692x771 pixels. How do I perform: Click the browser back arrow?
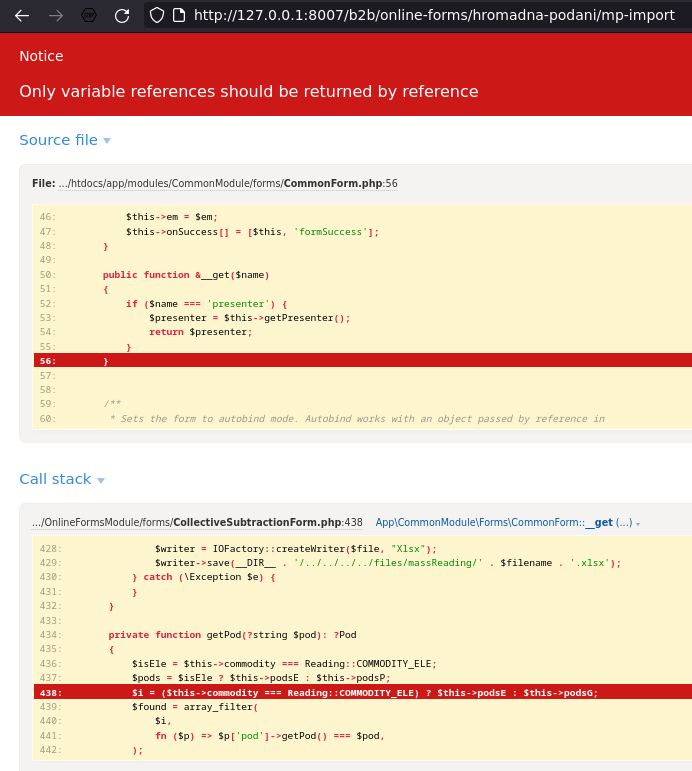(x=22, y=15)
